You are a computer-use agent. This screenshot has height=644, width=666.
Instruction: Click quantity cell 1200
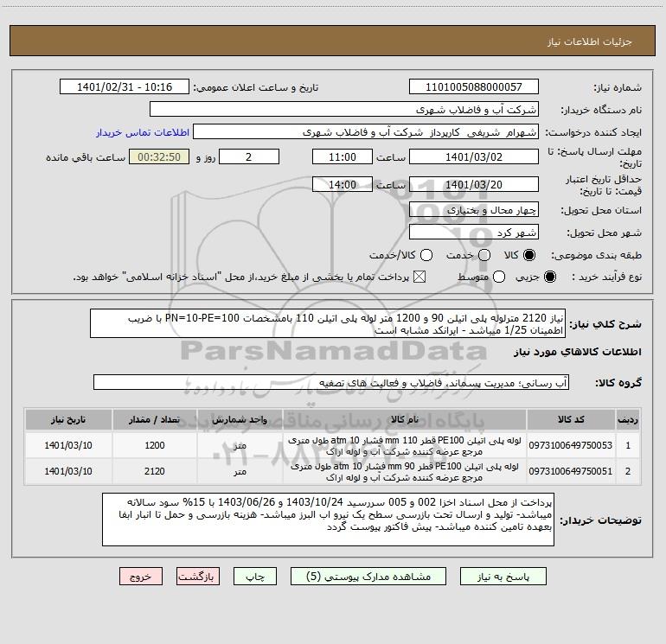point(155,445)
